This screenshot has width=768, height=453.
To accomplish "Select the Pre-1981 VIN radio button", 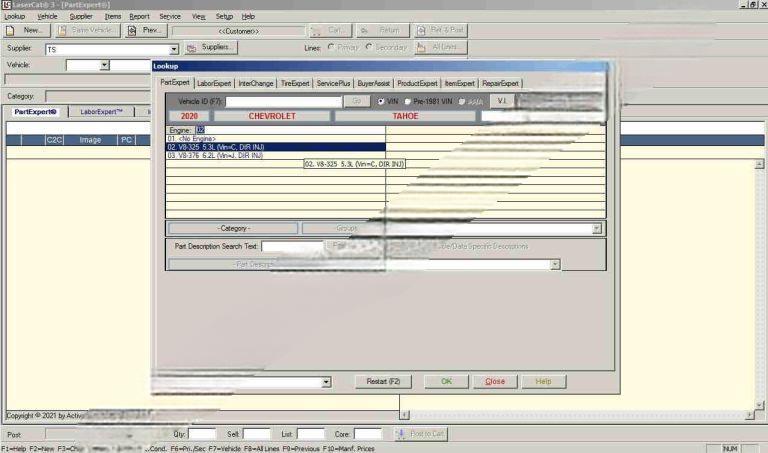I will click(407, 101).
